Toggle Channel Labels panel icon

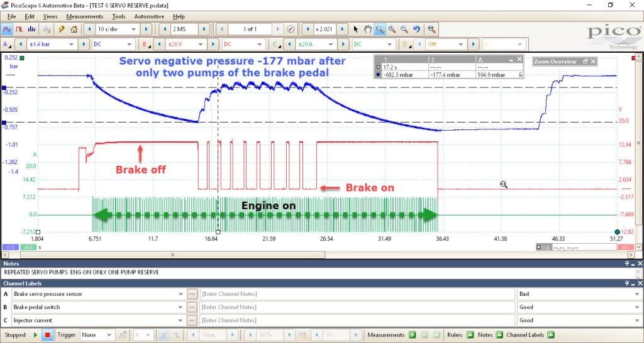pyautogui.click(x=551, y=335)
